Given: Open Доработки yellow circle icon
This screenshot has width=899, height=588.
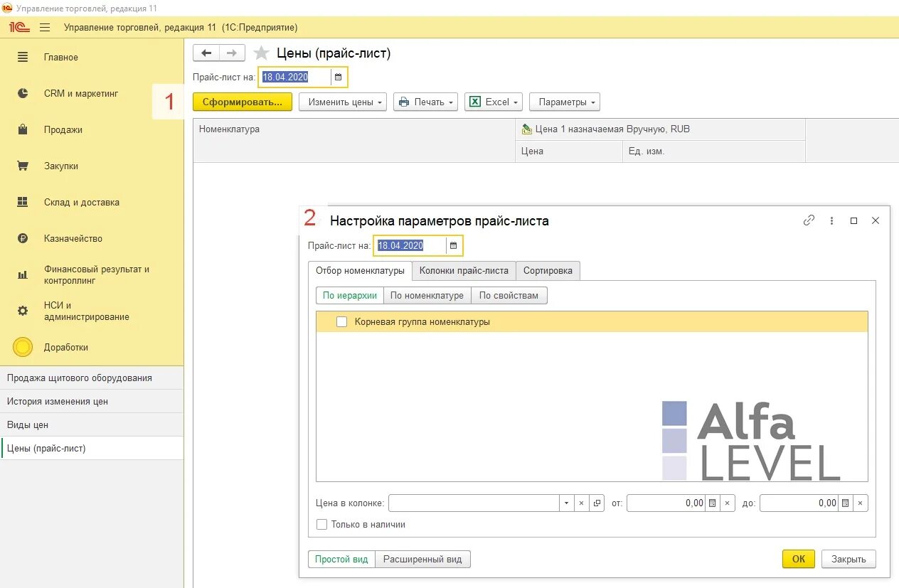Looking at the screenshot, I should tap(23, 347).
